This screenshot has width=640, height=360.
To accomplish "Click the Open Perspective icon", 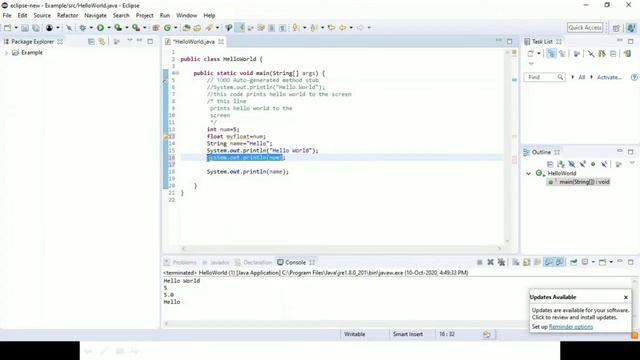I will pyautogui.click(x=616, y=28).
